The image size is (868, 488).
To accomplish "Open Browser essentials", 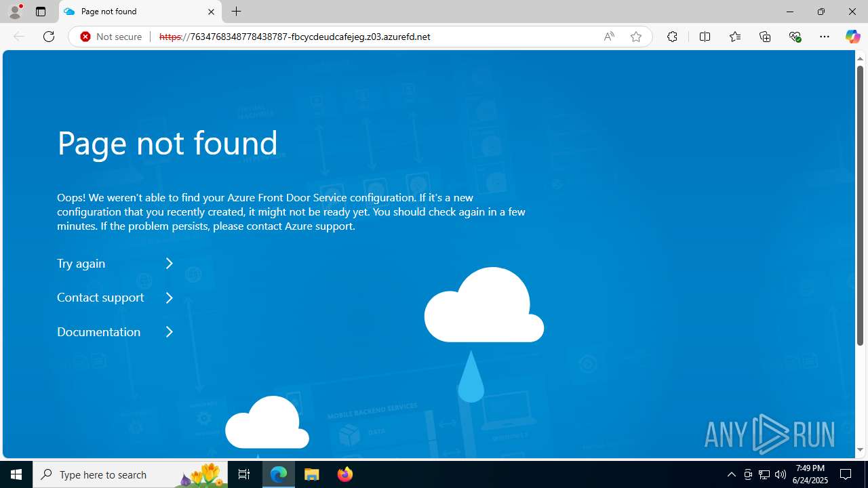I will [x=795, y=37].
